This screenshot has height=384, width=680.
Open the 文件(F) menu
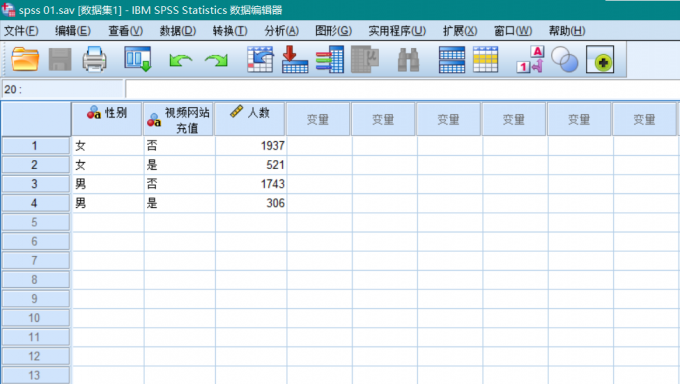point(21,31)
